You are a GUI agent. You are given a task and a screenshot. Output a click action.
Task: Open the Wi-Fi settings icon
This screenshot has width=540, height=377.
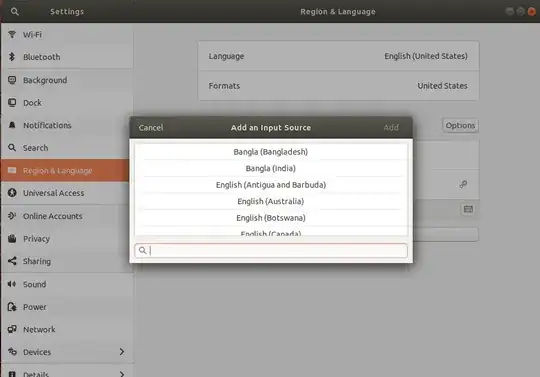(12, 34)
